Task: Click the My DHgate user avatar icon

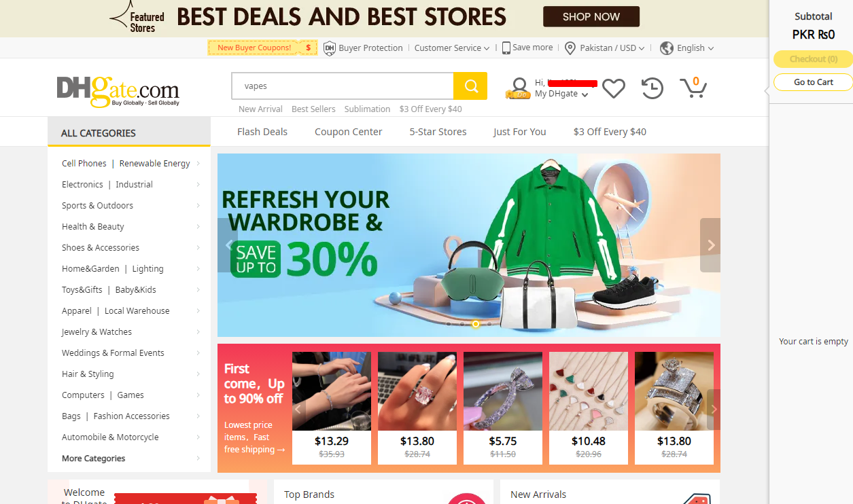Action: click(519, 88)
